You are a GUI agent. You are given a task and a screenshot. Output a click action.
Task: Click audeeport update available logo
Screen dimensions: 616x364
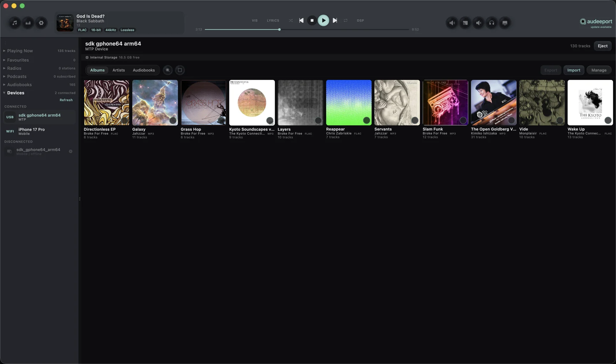tap(596, 23)
